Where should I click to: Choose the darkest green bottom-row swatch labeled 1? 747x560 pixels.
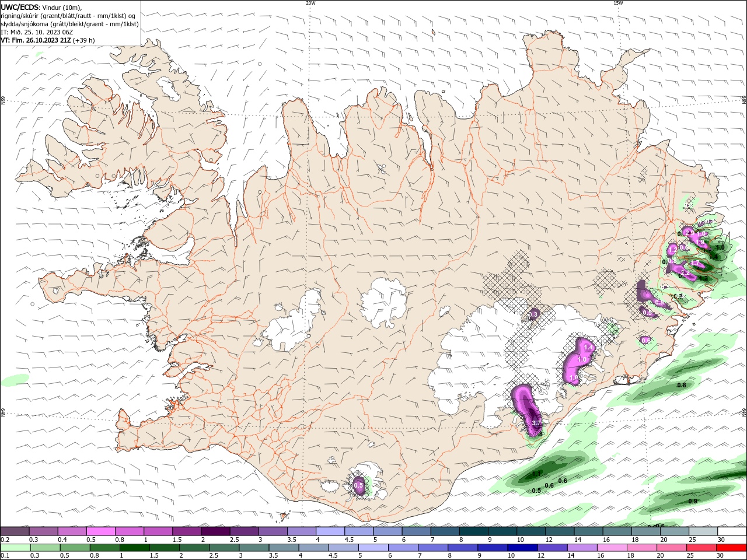pos(135,548)
